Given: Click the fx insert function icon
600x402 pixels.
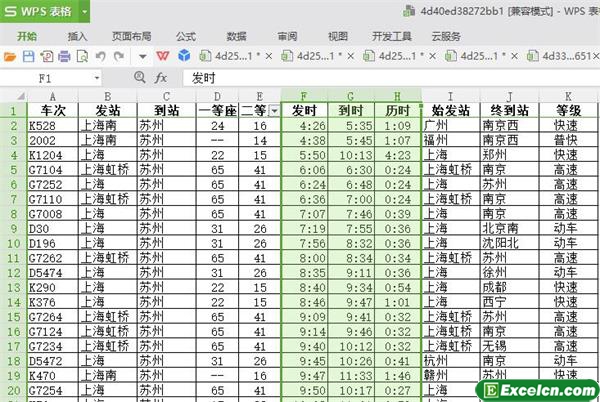Looking at the screenshot, I should (x=161, y=78).
